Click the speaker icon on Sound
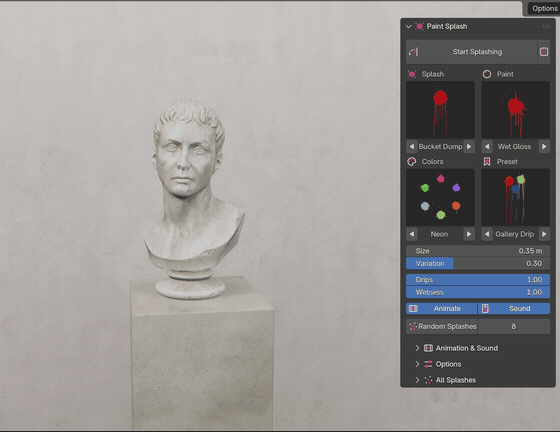The width and height of the screenshot is (560, 432). (x=485, y=308)
